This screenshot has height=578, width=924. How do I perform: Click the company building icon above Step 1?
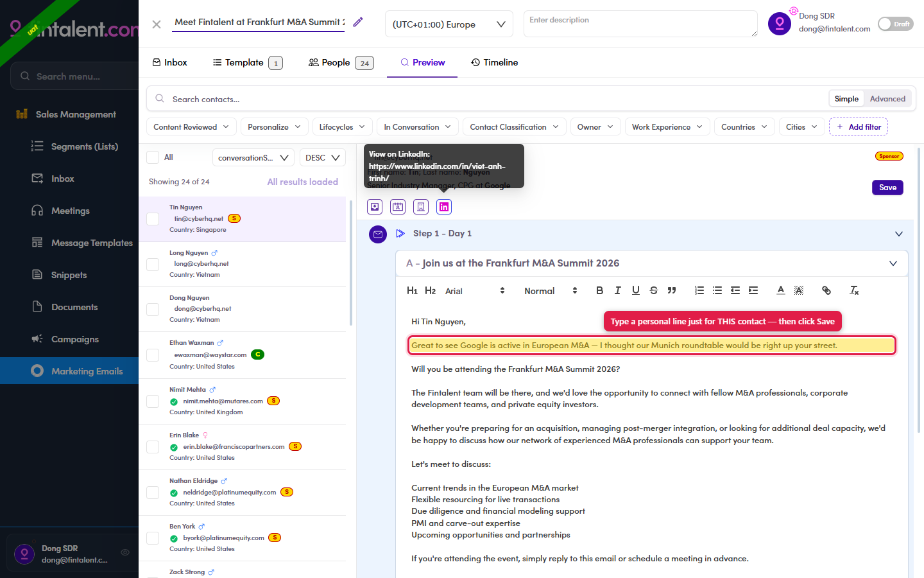421,207
